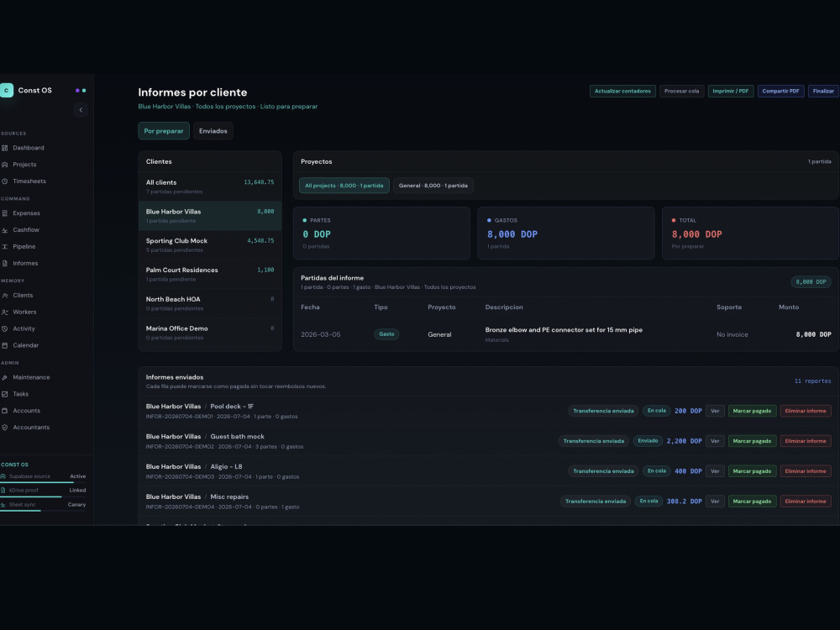Select All clients row
This screenshot has width=840, height=630.
210,186
